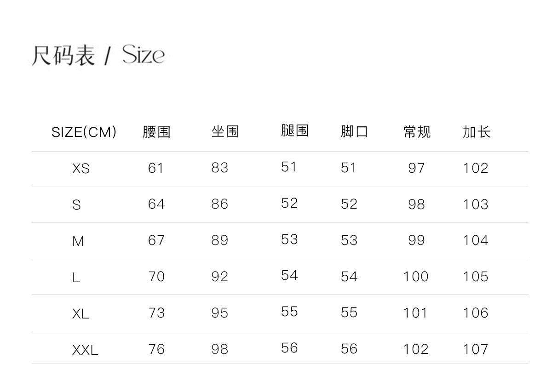The height and width of the screenshot is (392, 552).
Task: Click waist value 73 in XL row
Action: [156, 313]
